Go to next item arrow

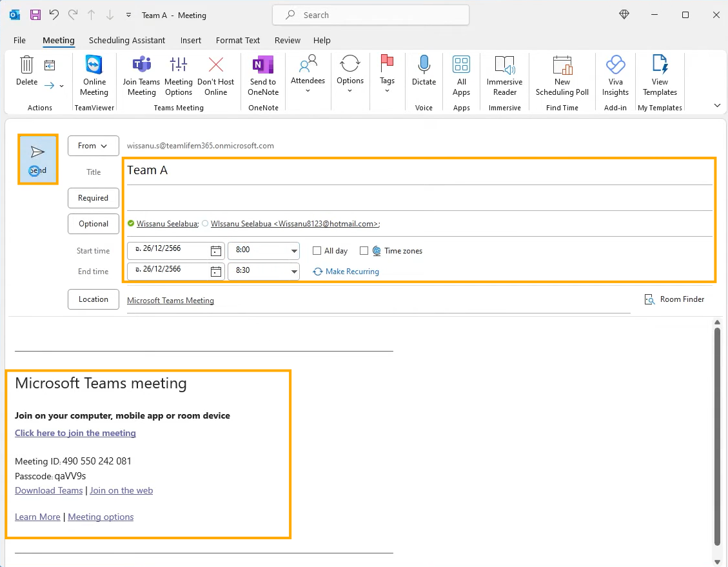pos(110,15)
